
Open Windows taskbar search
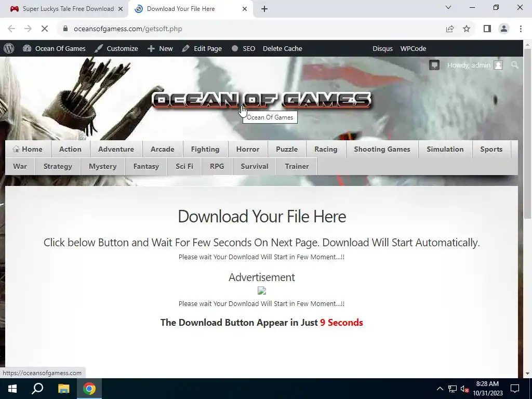click(37, 389)
